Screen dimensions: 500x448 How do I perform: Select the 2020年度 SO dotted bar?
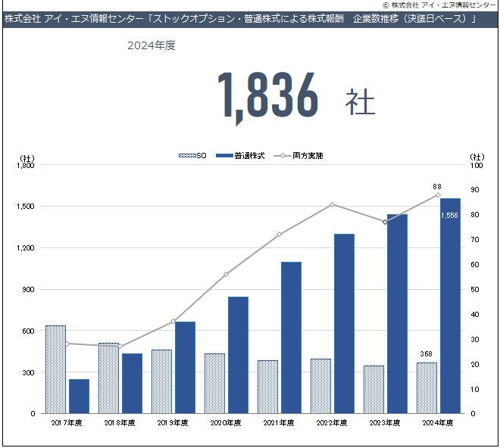click(214, 384)
